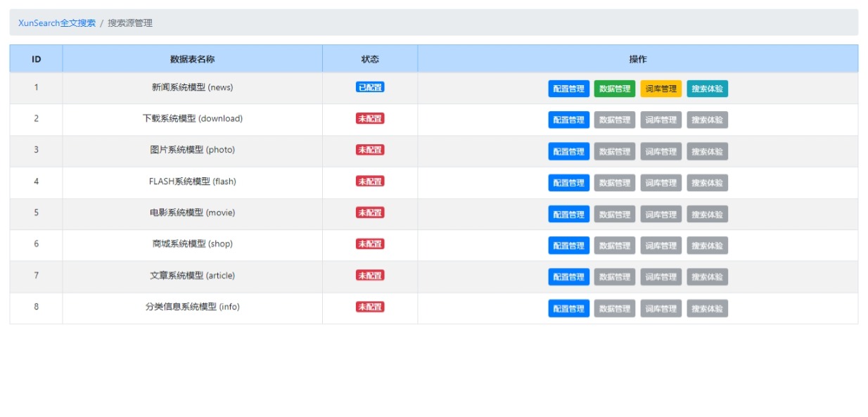Select the FLASH系统模型 (flash) name cell
This screenshot has height=417, width=868.
192,181
